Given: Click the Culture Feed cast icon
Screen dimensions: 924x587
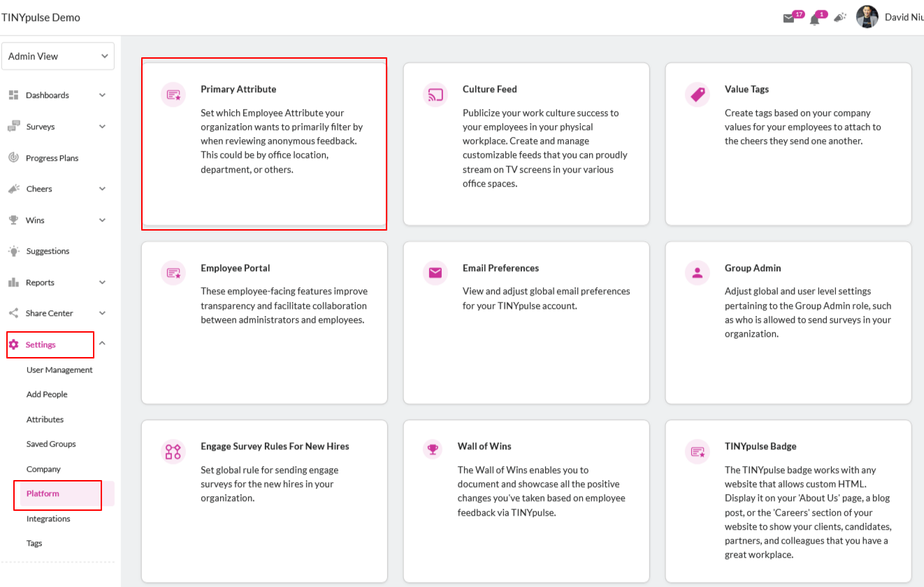Looking at the screenshot, I should (435, 94).
